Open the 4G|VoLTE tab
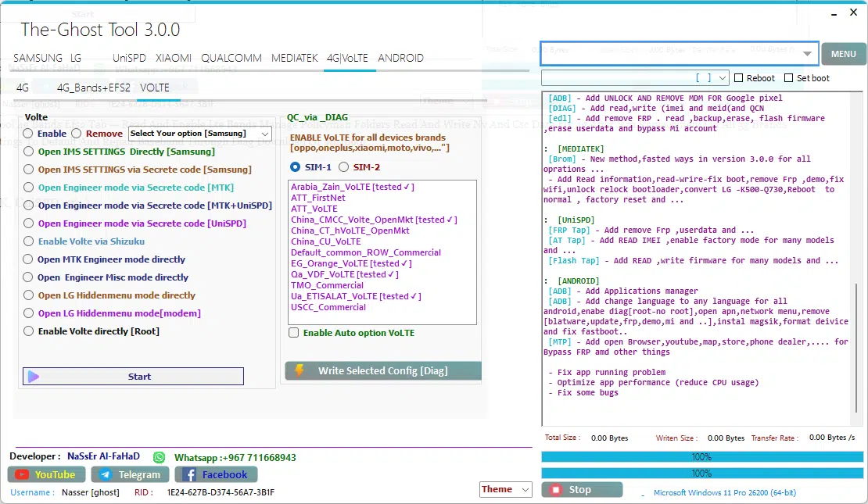This screenshot has height=504, width=868. [x=347, y=58]
